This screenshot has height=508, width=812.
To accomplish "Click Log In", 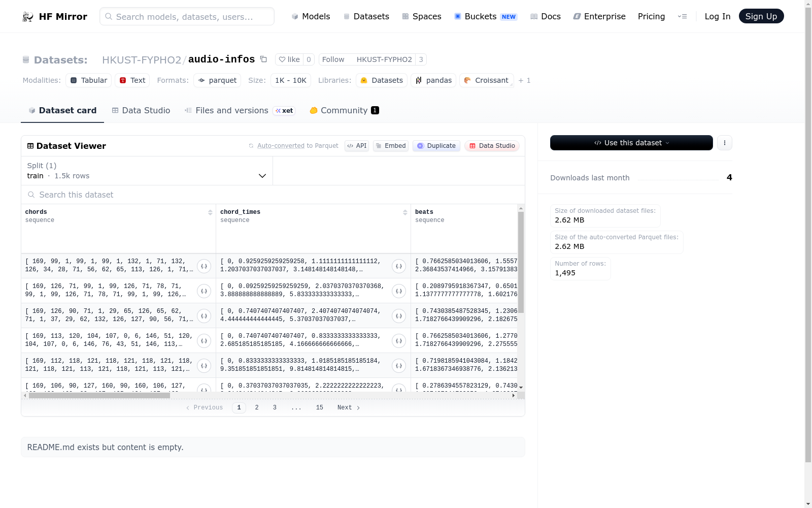I will (x=717, y=16).
